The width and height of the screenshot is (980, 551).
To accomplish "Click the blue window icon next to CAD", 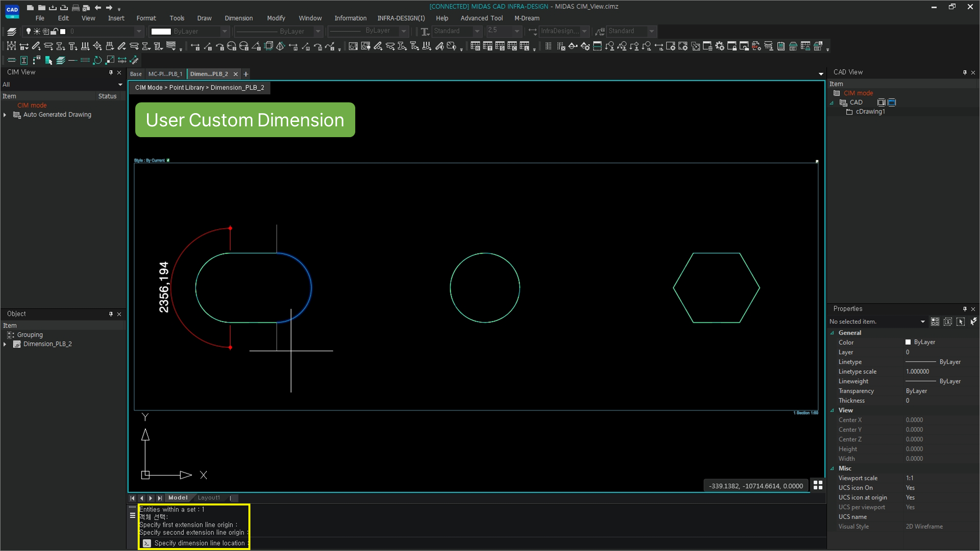I will point(892,102).
